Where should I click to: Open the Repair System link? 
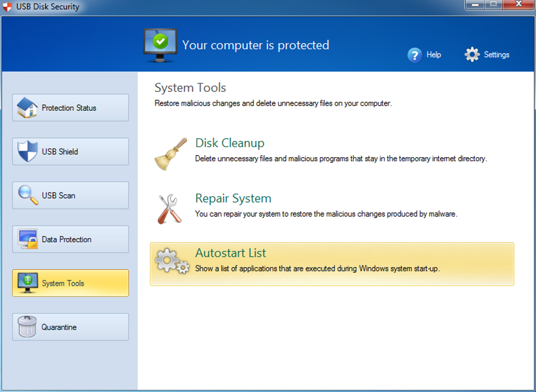pos(233,198)
